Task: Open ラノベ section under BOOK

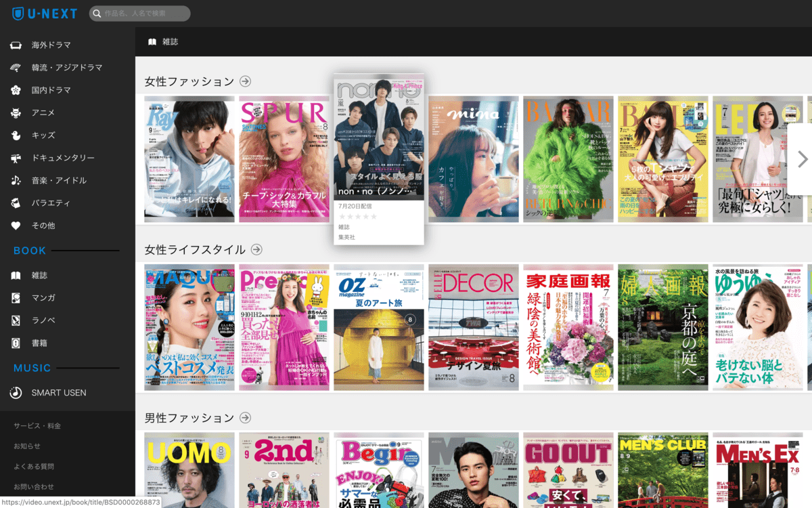Action: click(x=43, y=320)
